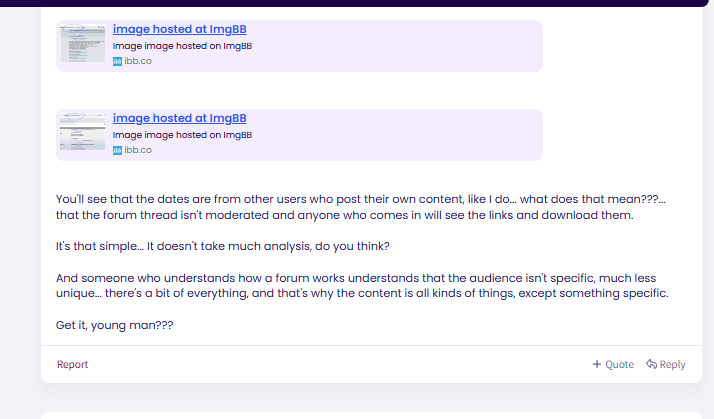Report this forum post
714x419 pixels.
(72, 364)
